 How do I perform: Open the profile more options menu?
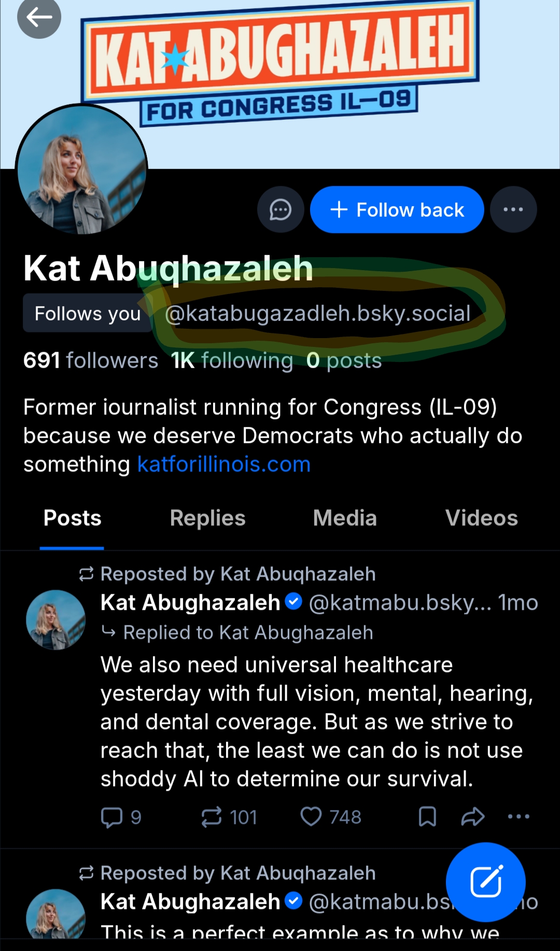click(513, 210)
